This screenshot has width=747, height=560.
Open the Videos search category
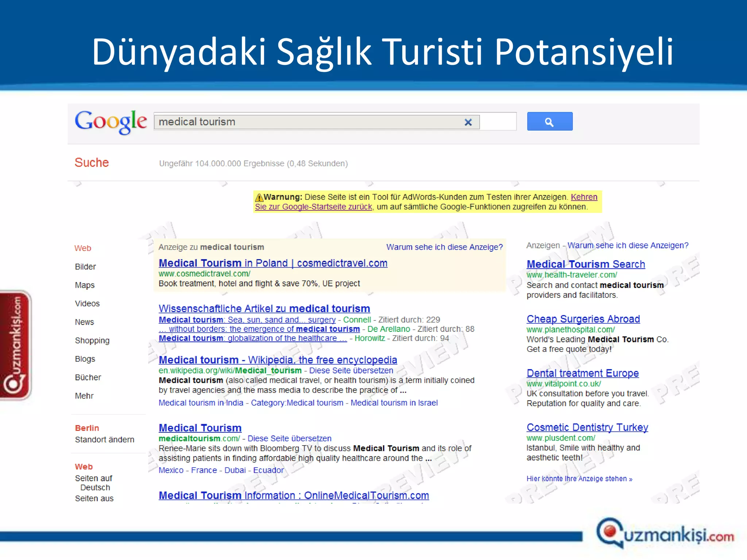coord(87,304)
